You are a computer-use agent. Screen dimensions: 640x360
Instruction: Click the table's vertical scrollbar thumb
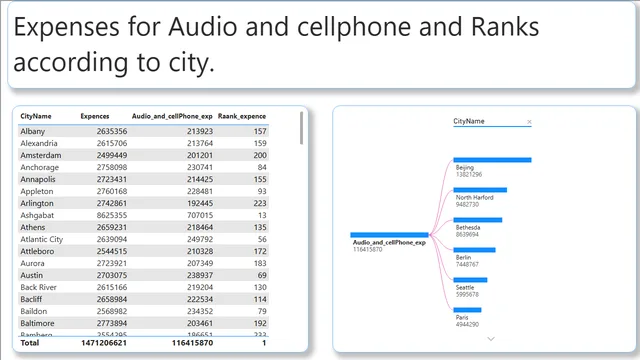click(301, 129)
